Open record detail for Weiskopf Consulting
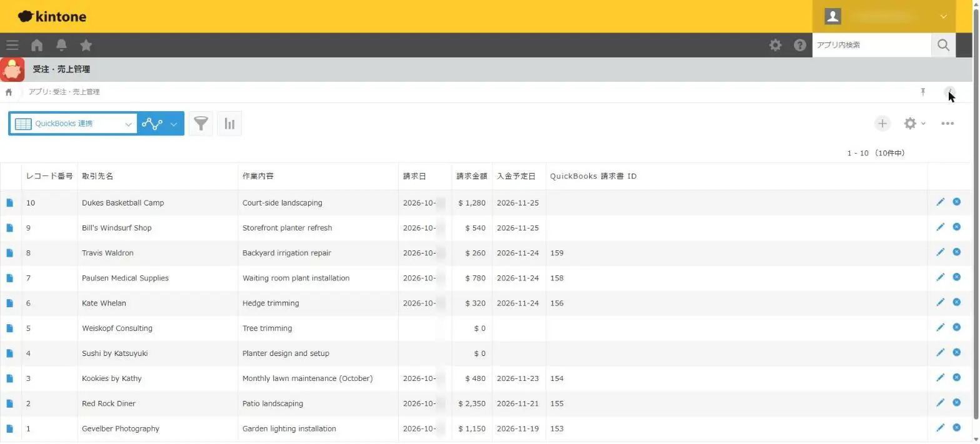The width and height of the screenshot is (980, 444). coord(9,328)
